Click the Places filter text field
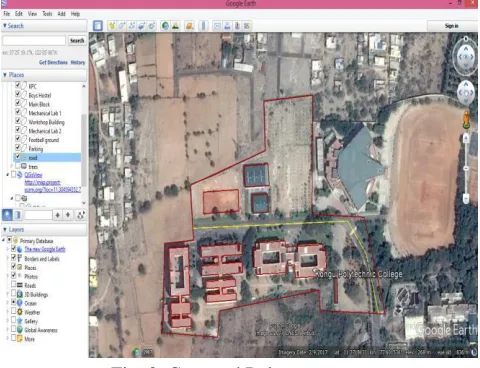The width and height of the screenshot is (480, 368). 39,215
